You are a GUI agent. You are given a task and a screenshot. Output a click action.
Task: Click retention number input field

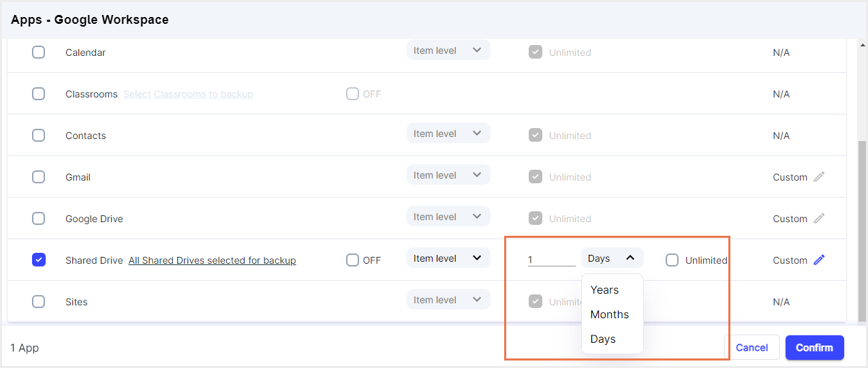(x=551, y=260)
